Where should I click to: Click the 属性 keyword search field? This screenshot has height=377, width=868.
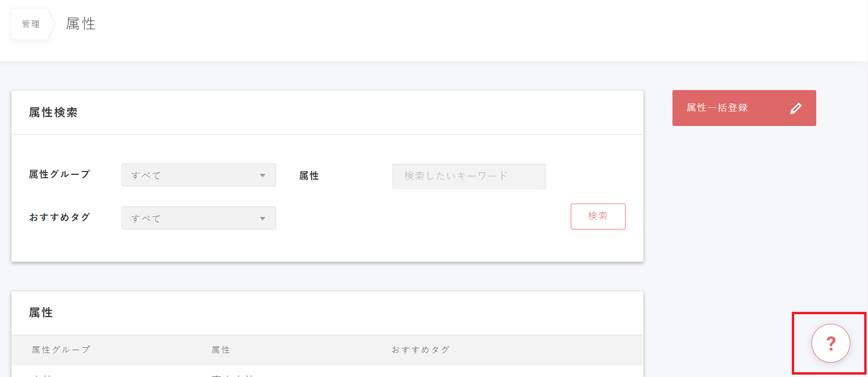[x=469, y=176]
